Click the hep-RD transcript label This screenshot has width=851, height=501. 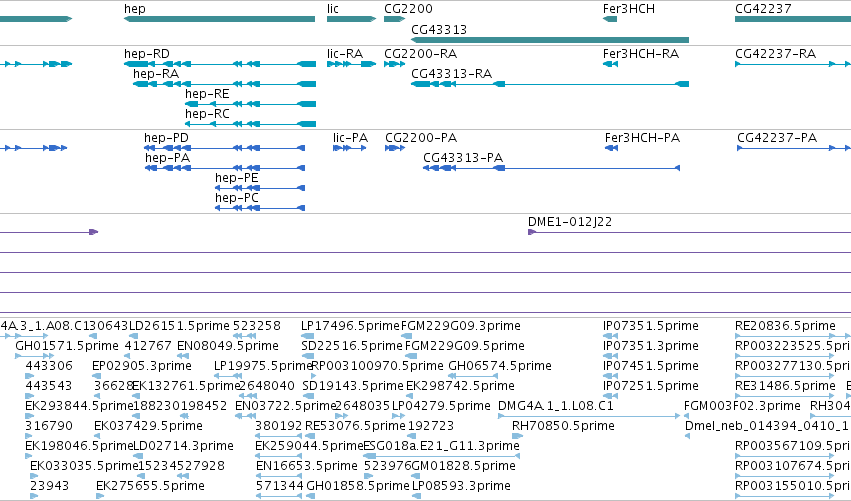147,54
